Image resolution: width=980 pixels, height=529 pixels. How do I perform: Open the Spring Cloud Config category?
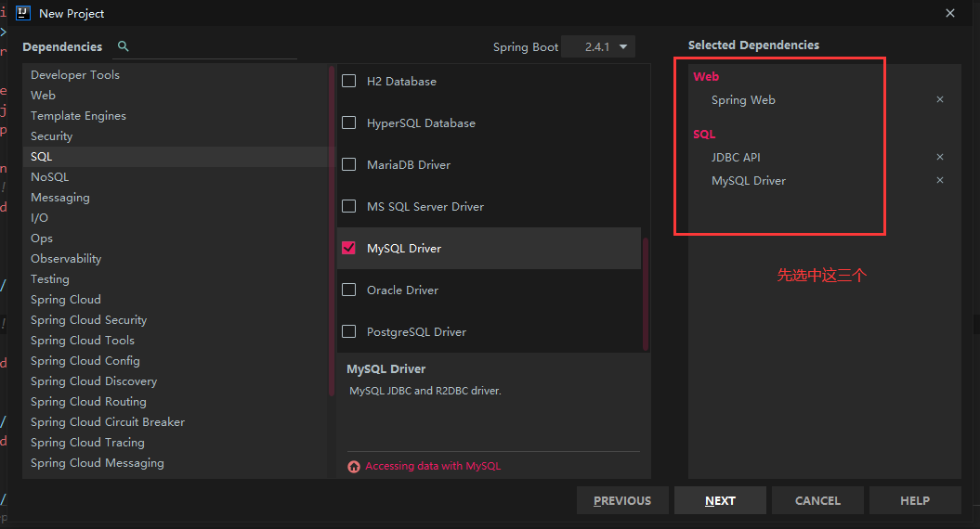(85, 360)
